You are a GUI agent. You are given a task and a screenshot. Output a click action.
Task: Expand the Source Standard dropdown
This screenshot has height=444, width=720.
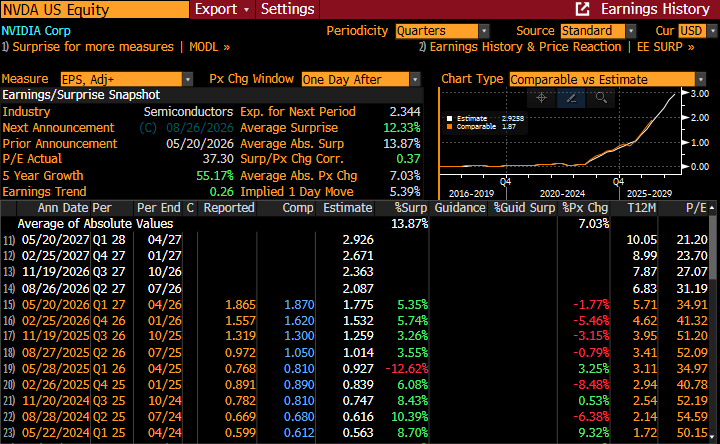(631, 31)
